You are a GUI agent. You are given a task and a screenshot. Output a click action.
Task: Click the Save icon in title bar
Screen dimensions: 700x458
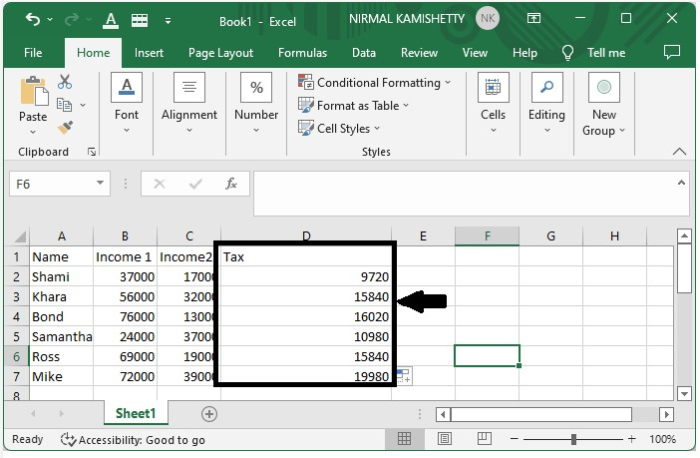(x=140, y=19)
